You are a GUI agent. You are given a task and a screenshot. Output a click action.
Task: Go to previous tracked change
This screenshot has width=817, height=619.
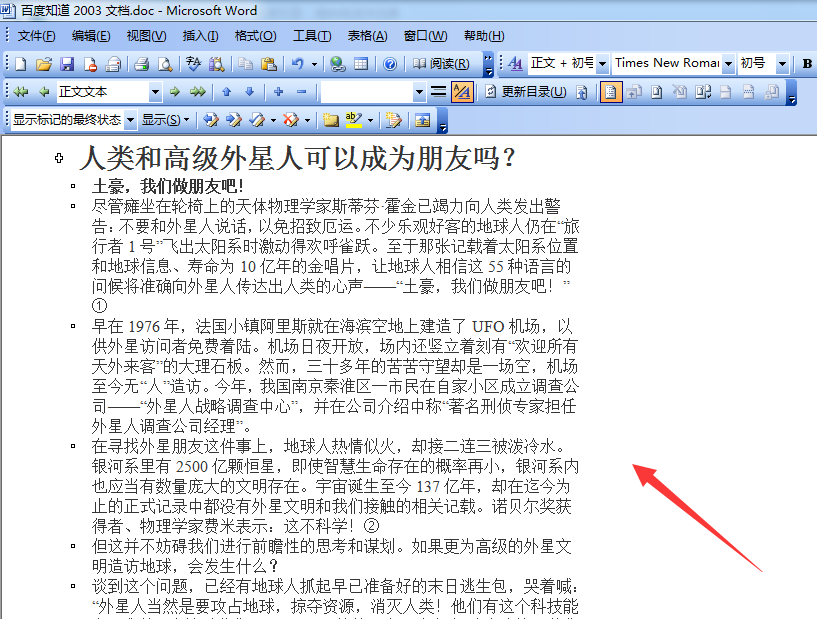211,120
